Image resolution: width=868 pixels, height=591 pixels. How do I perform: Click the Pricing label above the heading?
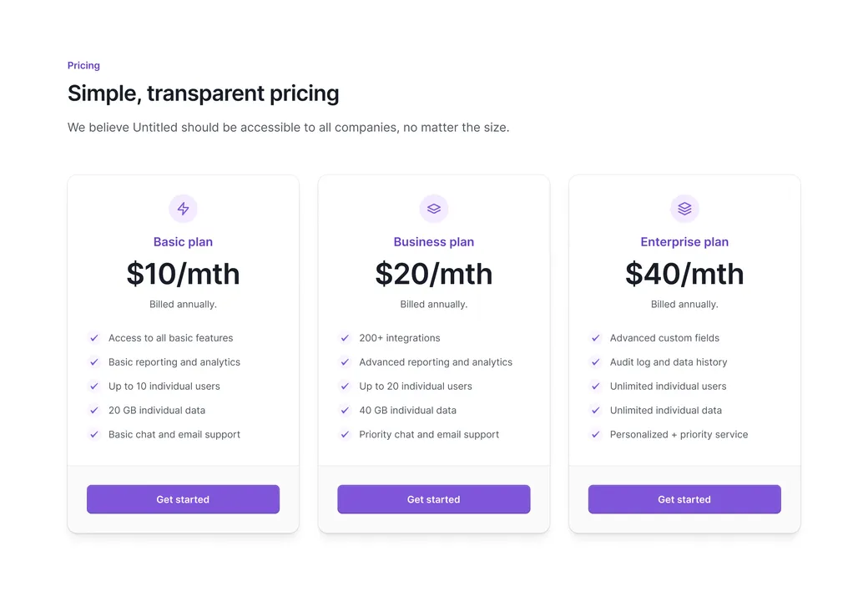83,65
